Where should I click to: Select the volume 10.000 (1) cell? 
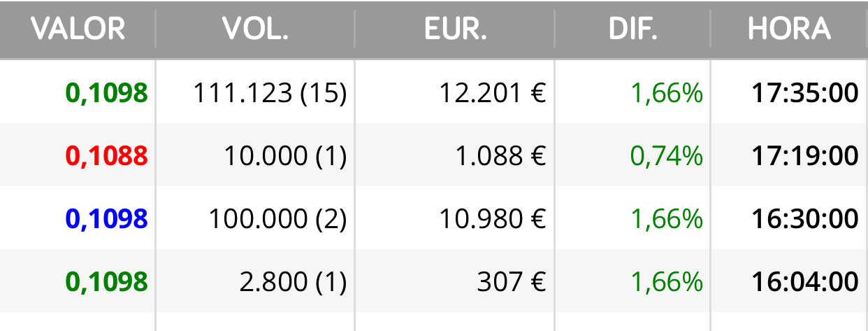[x=285, y=155]
